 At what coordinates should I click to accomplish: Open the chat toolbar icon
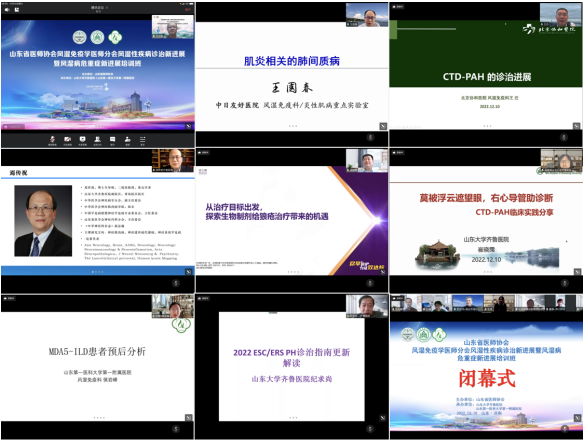[112, 140]
